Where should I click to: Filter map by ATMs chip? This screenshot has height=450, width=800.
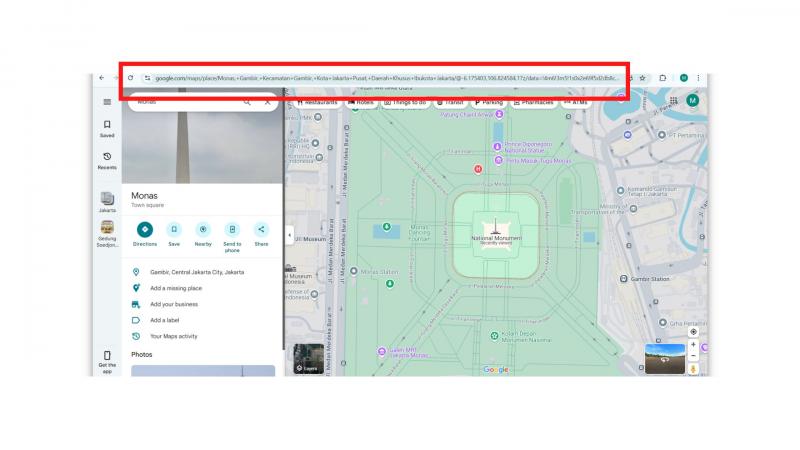[576, 103]
